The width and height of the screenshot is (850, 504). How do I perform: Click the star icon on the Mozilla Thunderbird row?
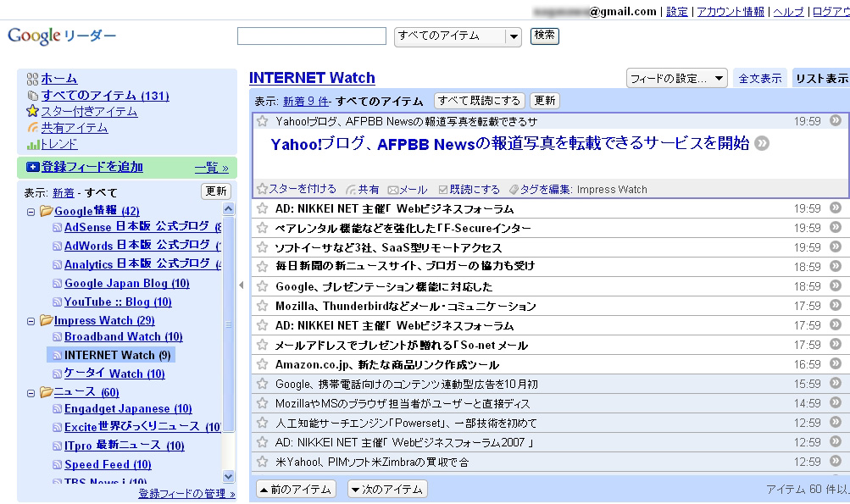coord(263,306)
